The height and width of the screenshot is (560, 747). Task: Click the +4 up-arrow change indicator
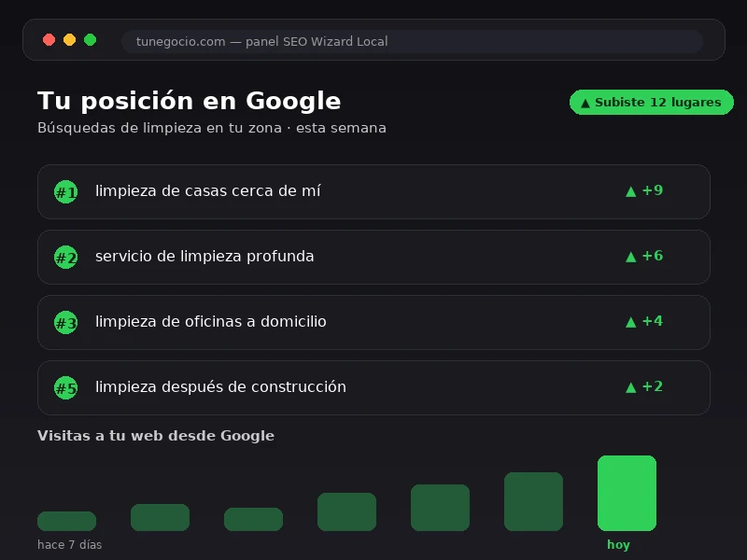click(x=644, y=321)
